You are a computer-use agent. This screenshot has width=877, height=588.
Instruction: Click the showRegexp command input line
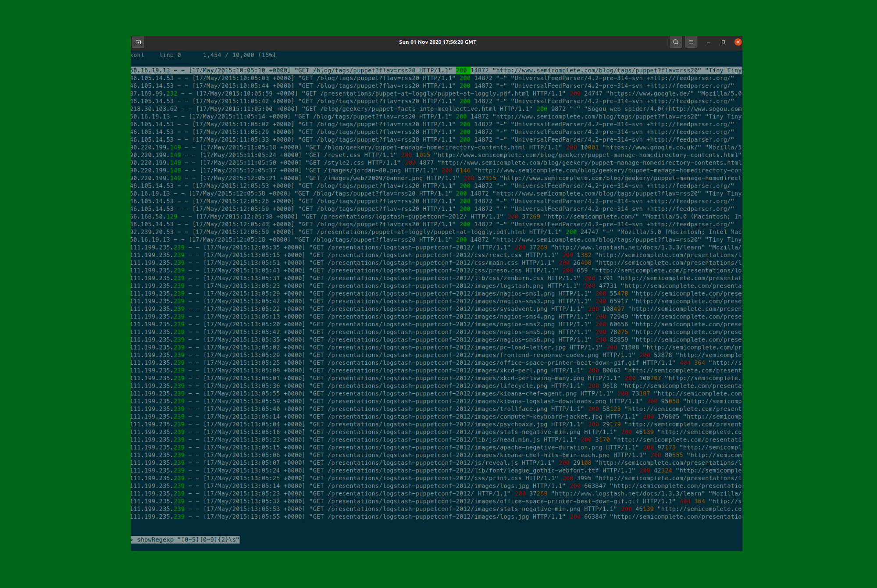[185, 540]
